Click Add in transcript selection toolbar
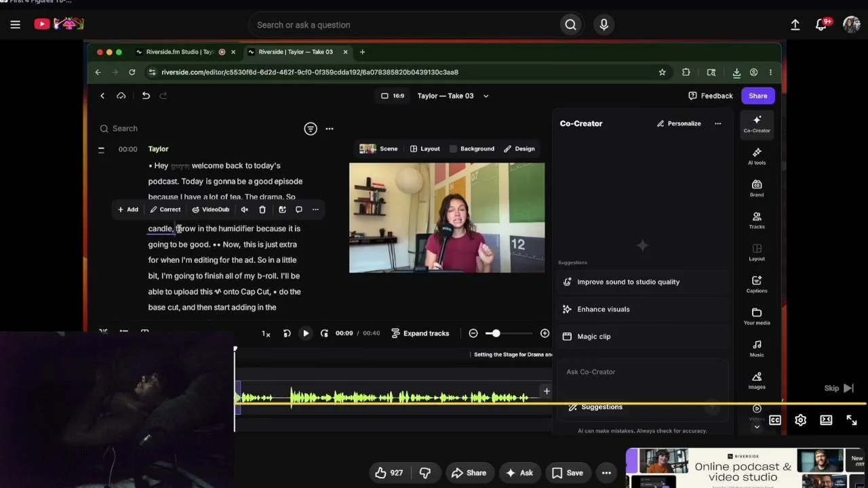868x488 pixels. pyautogui.click(x=127, y=209)
